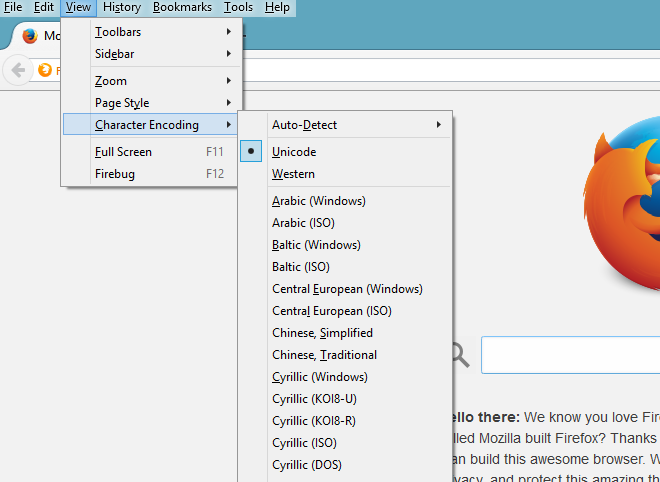Choose Central European (Windows) encoding
This screenshot has height=482, width=660.
[345, 289]
